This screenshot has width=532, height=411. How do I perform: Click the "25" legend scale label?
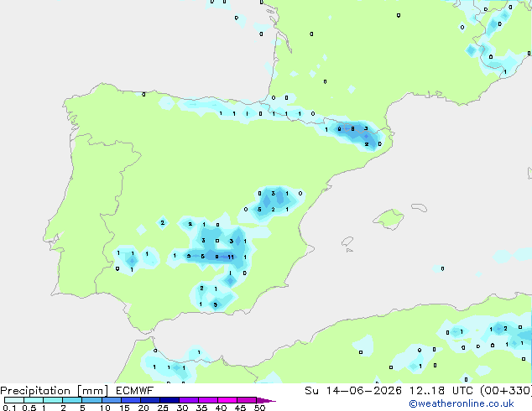(163, 408)
